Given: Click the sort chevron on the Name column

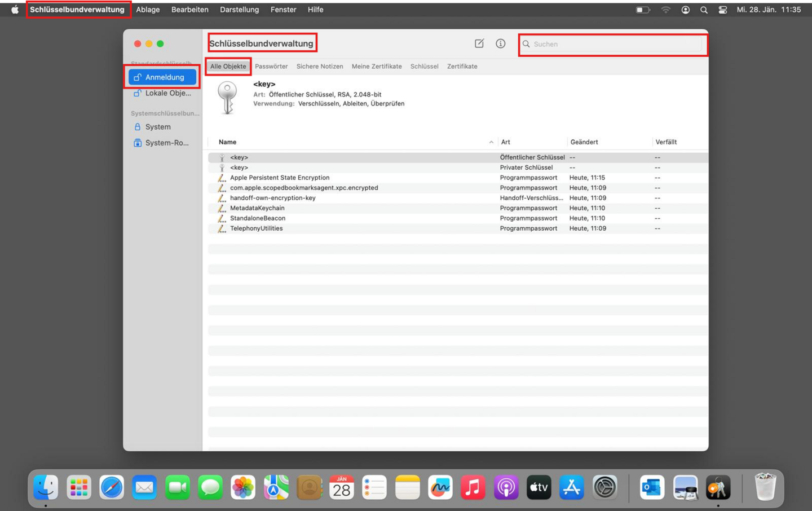Looking at the screenshot, I should (x=491, y=142).
